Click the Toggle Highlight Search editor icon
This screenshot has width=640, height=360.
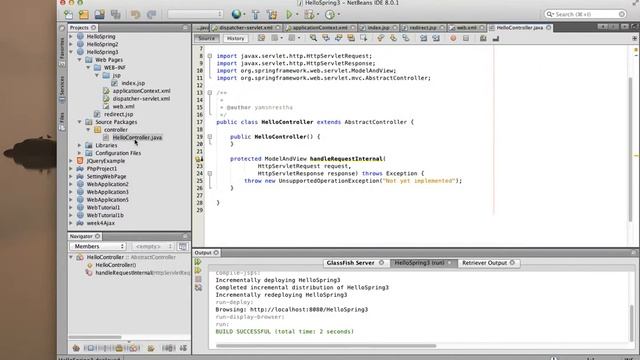(x=351, y=38)
